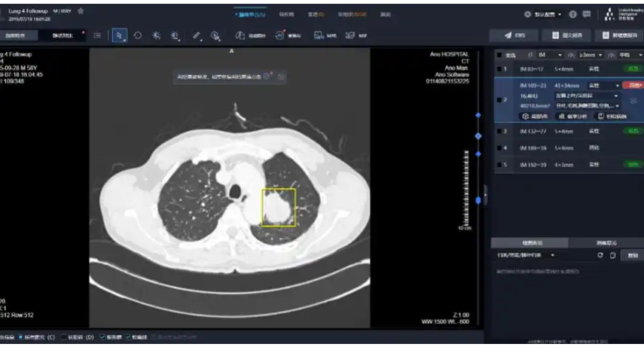Select the arrow pointer tool
Screen dimensions: 644x356
120,35
